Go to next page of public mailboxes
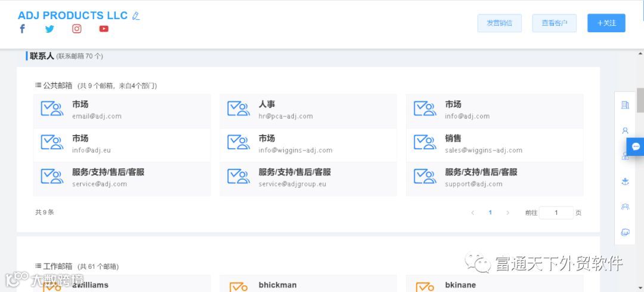 click(x=507, y=213)
